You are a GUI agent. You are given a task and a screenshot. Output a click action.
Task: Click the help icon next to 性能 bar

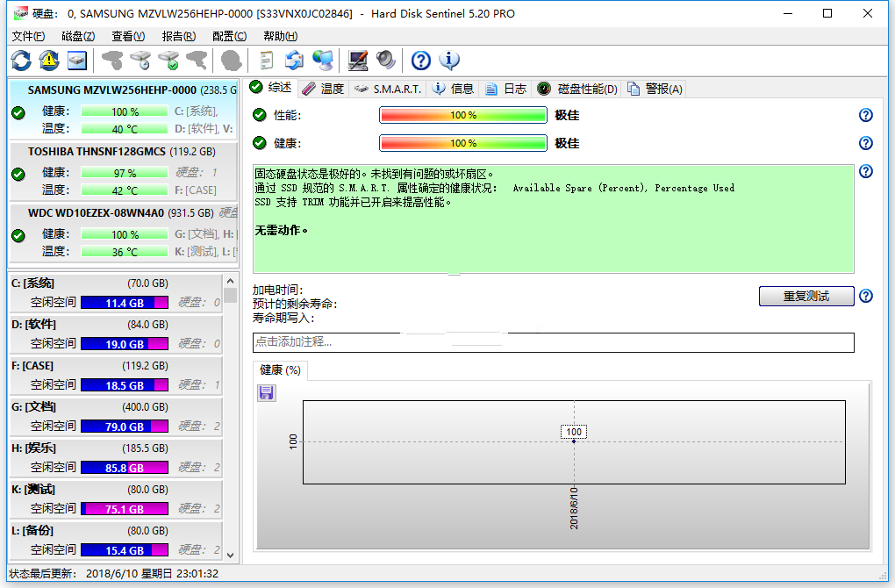865,115
